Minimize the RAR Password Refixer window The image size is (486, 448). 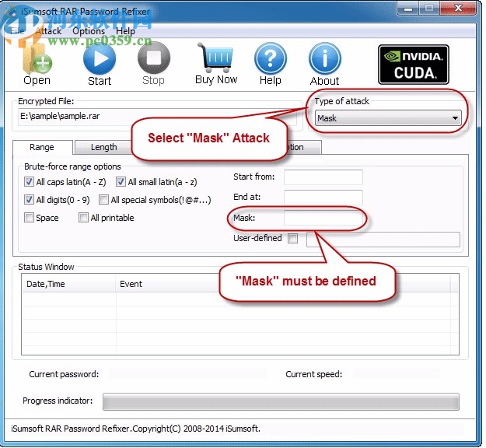(408, 8)
